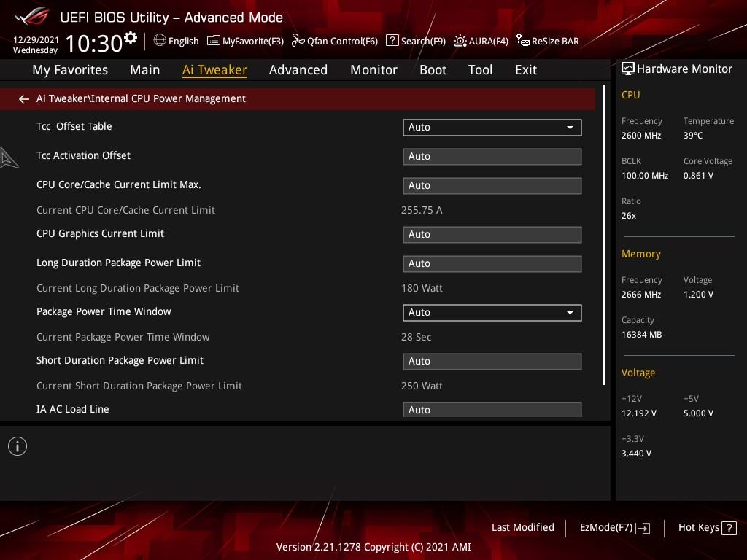
Task: Select CPU Graphics Current Limit label
Action: 100,233
